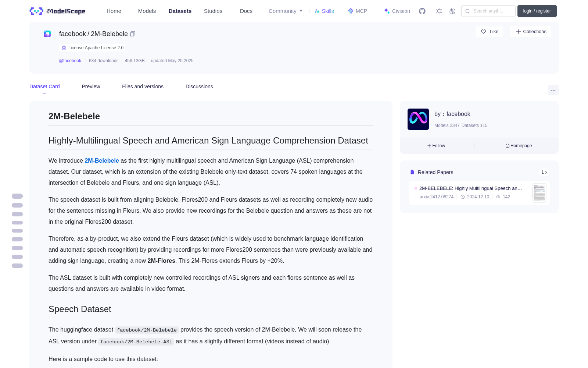This screenshot has height=368, width=588.
Task: Click the 'Models 2347' count
Action: point(447,125)
